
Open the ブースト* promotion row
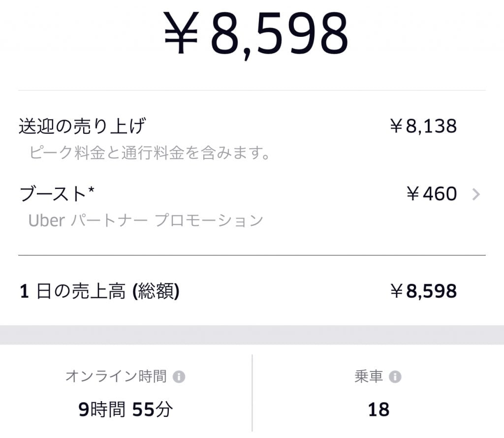(x=57, y=194)
